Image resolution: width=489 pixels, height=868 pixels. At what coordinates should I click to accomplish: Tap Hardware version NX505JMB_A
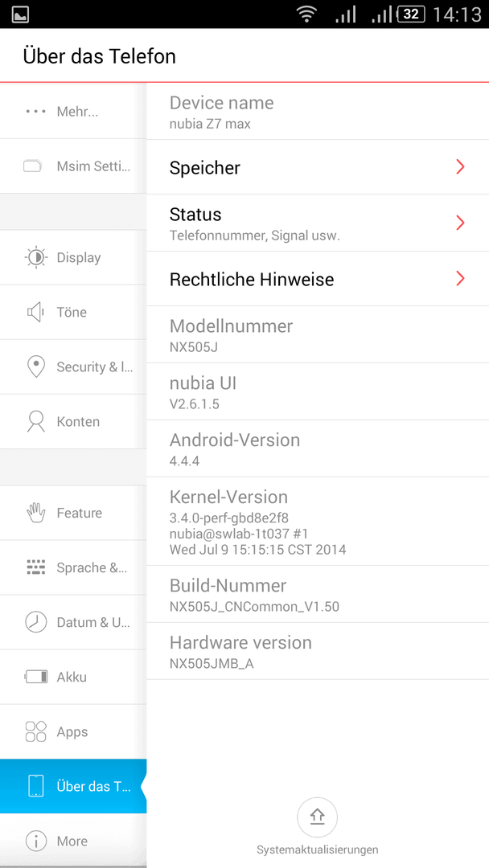(318, 652)
